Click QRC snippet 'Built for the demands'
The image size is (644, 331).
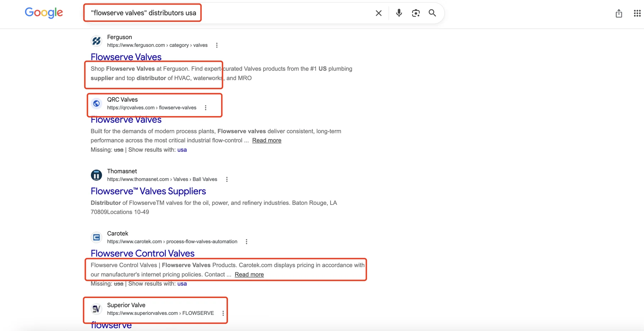tap(216, 136)
